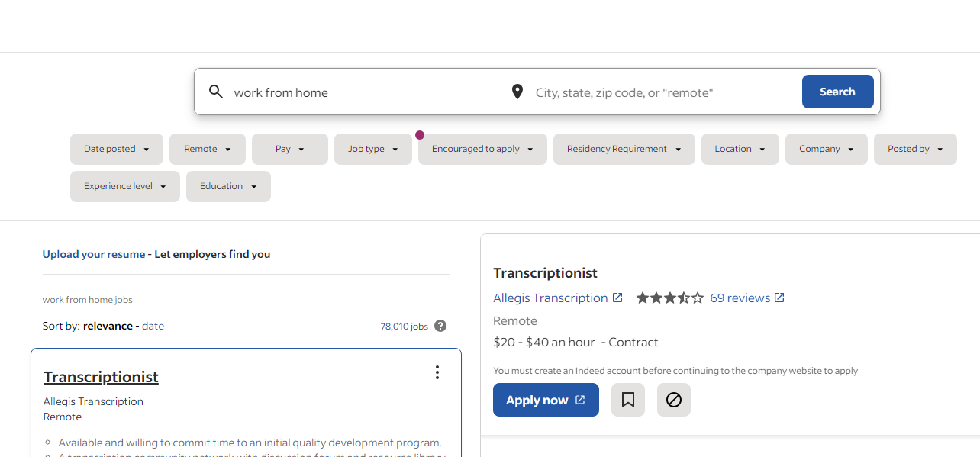This screenshot has width=980, height=457.
Task: Expand the Pay filter dropdown
Action: (x=290, y=149)
